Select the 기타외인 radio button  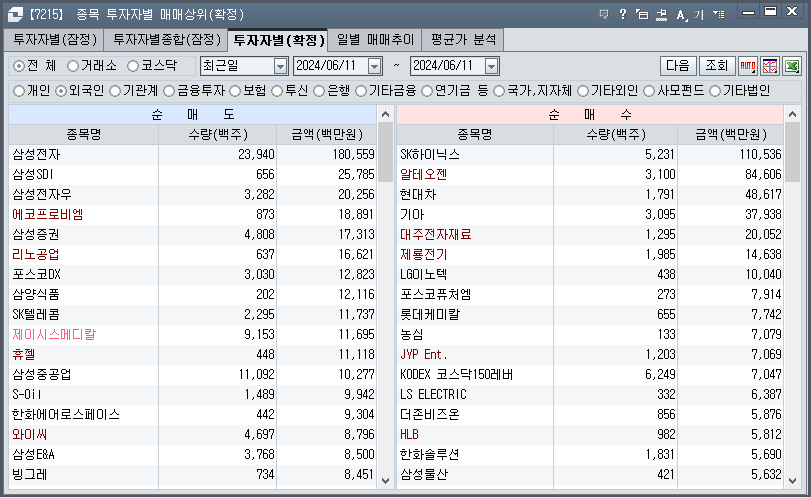583,91
